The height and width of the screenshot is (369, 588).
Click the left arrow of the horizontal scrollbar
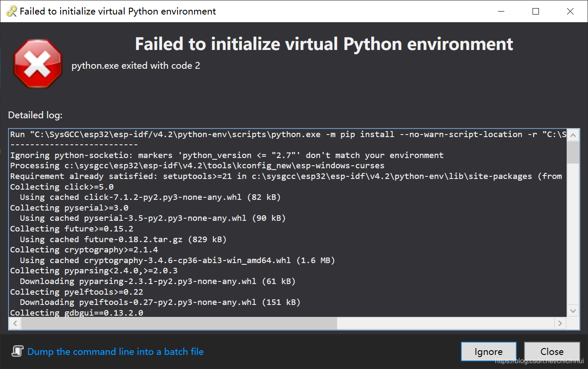click(14, 323)
